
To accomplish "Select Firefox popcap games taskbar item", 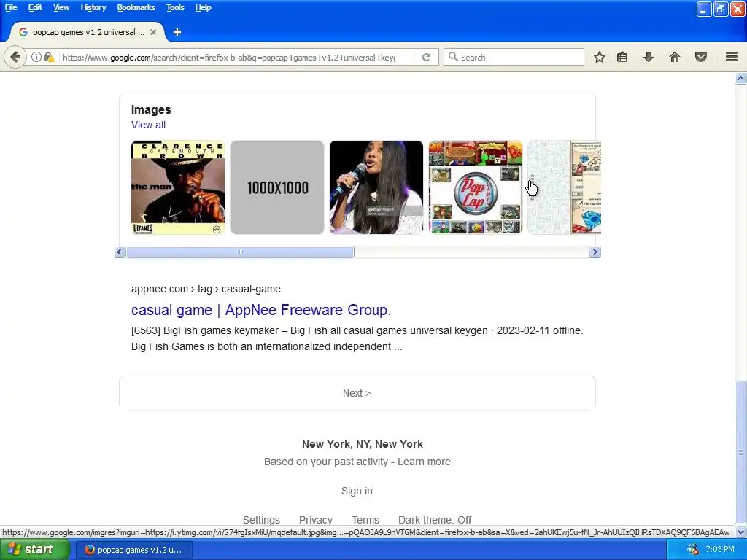I will click(x=133, y=550).
